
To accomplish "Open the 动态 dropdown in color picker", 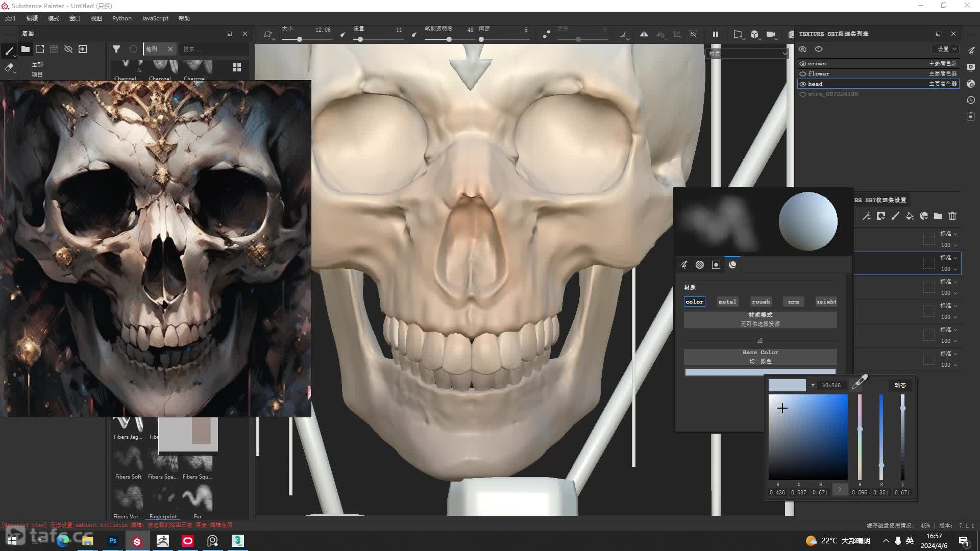I will 900,385.
